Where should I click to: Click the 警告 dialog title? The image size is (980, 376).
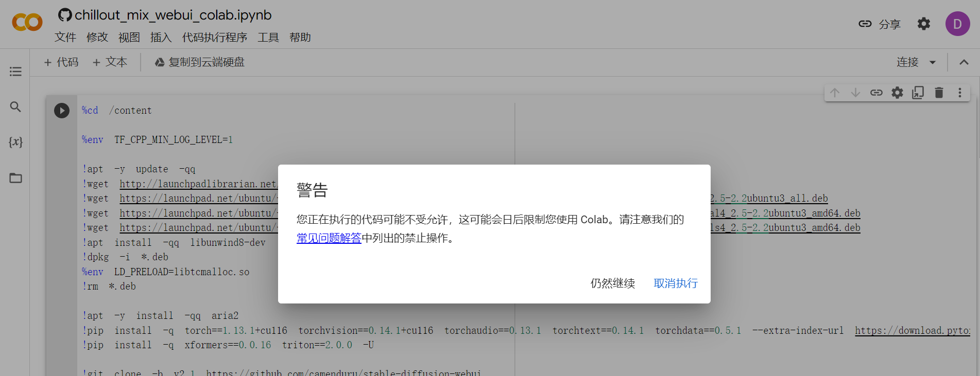pos(312,190)
